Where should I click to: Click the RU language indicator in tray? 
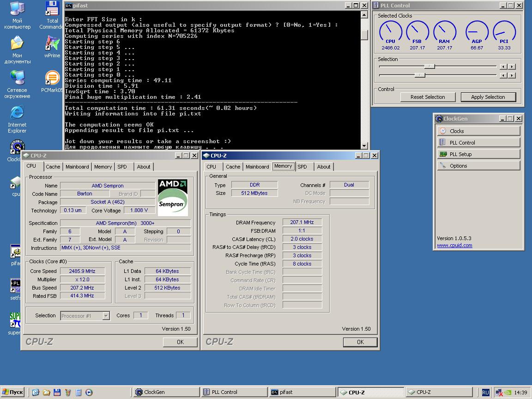[485, 392]
